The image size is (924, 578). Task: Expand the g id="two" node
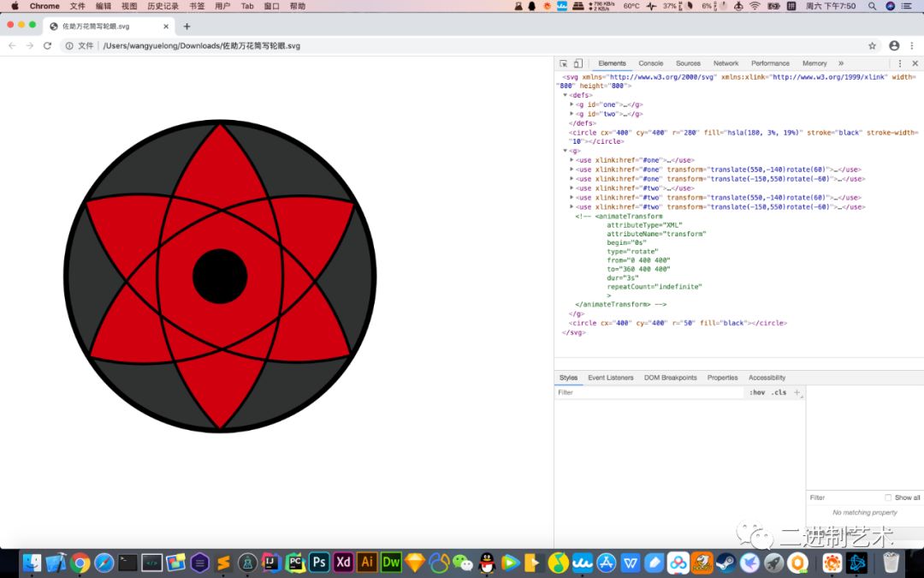pyautogui.click(x=572, y=114)
